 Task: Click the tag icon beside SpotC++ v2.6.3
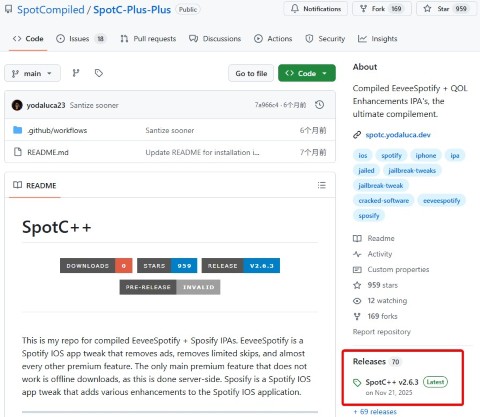(357, 383)
